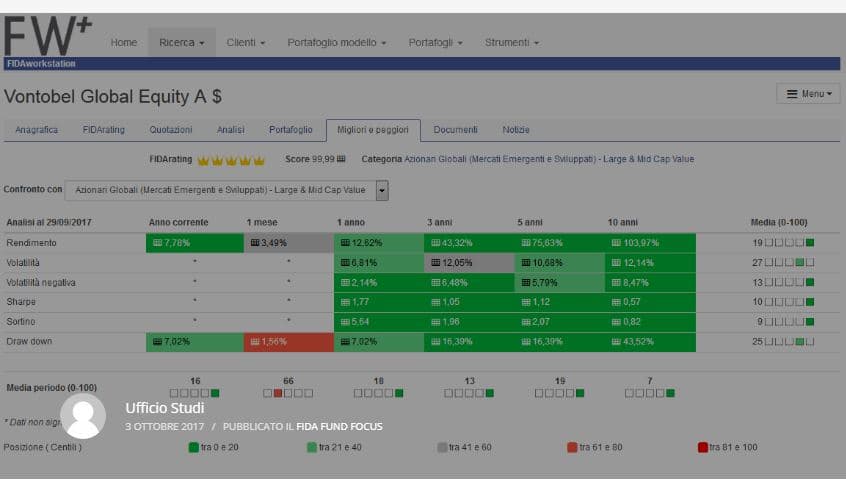Image resolution: width=846 pixels, height=488 pixels.
Task: Click the 1 mese period indicator boxes (66)
Action: click(288, 393)
